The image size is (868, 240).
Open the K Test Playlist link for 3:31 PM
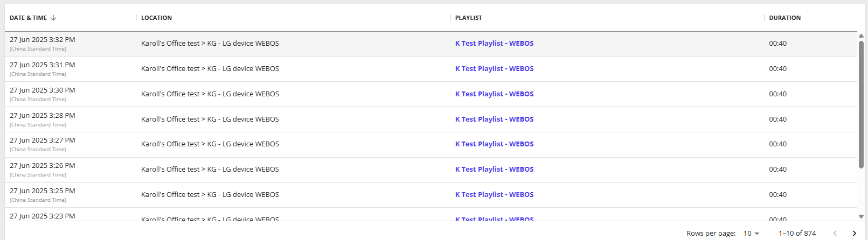[x=494, y=68]
